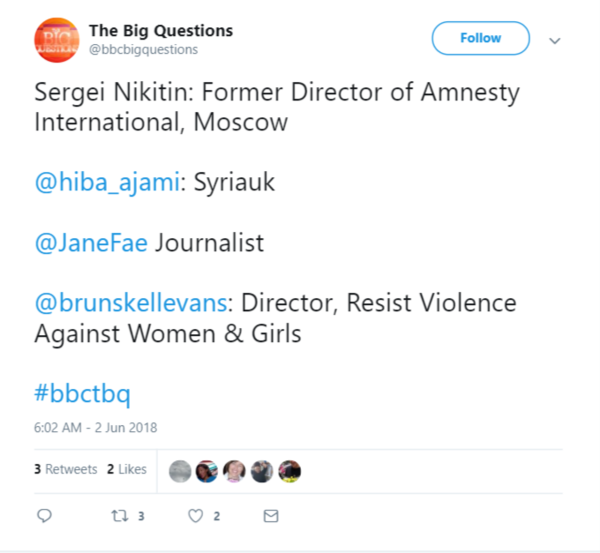Click the envelope direct message icon

pyautogui.click(x=270, y=516)
